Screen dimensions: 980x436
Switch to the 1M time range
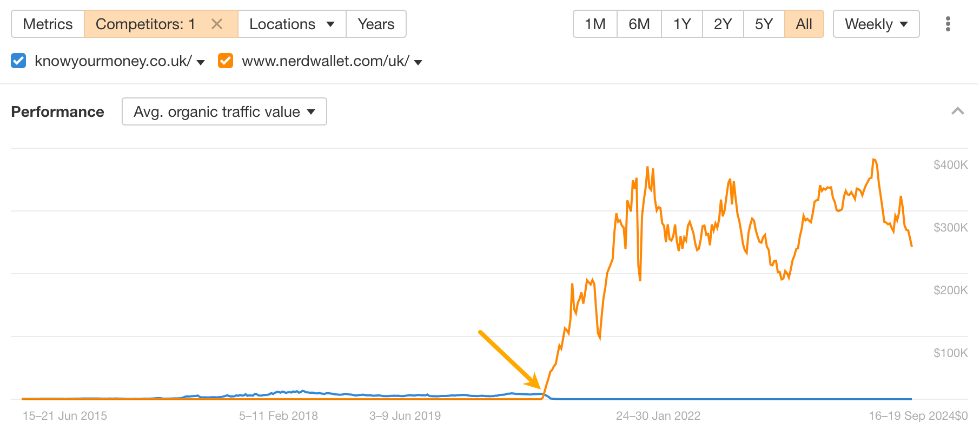[x=594, y=24]
